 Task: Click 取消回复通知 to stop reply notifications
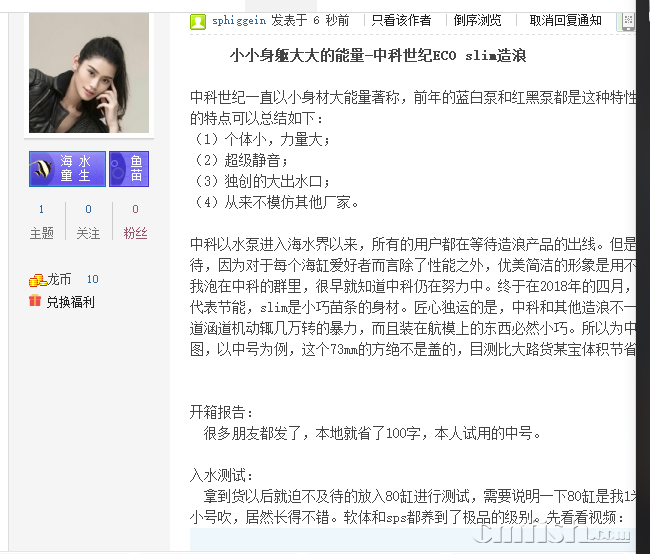(565, 20)
